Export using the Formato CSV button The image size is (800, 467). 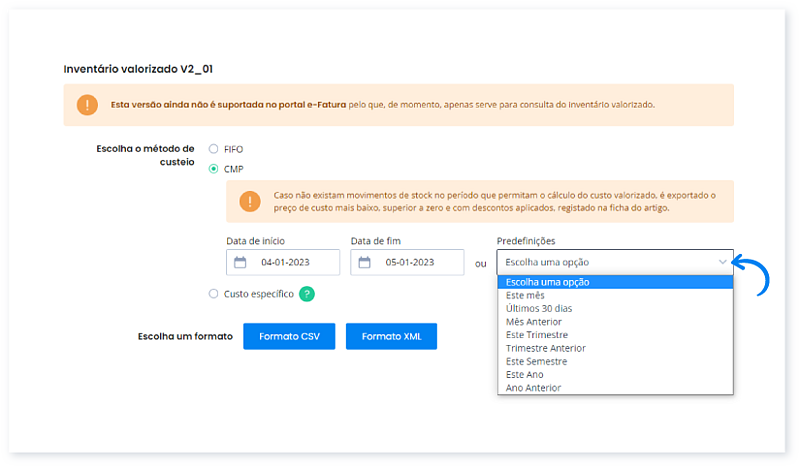(289, 337)
